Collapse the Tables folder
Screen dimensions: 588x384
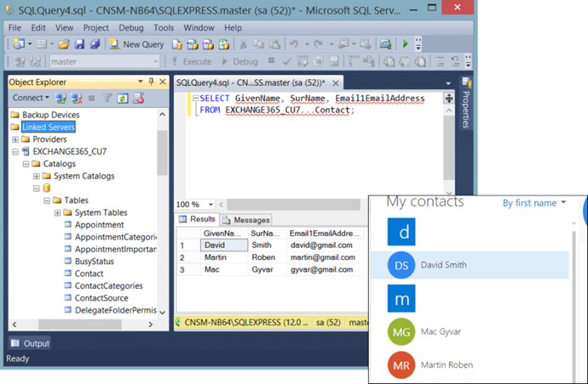[x=47, y=200]
